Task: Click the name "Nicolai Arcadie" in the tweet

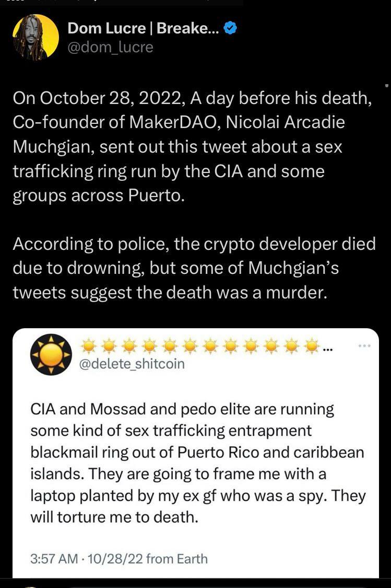Action: (286, 123)
